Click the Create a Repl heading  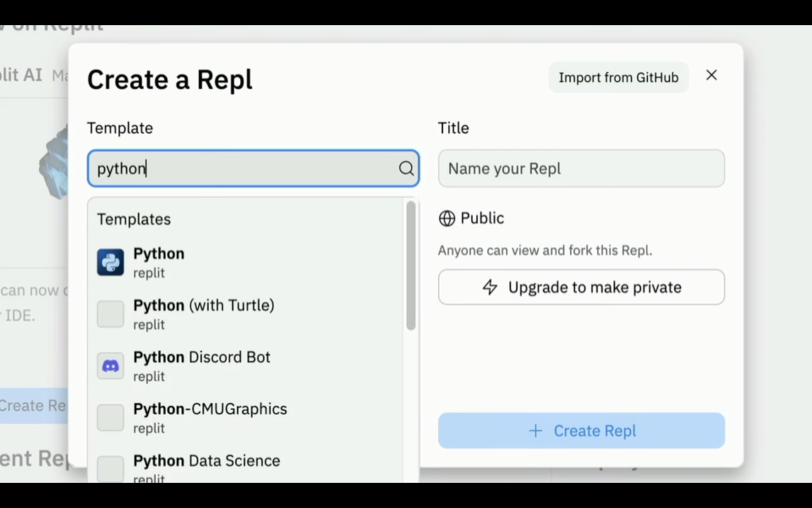(170, 80)
